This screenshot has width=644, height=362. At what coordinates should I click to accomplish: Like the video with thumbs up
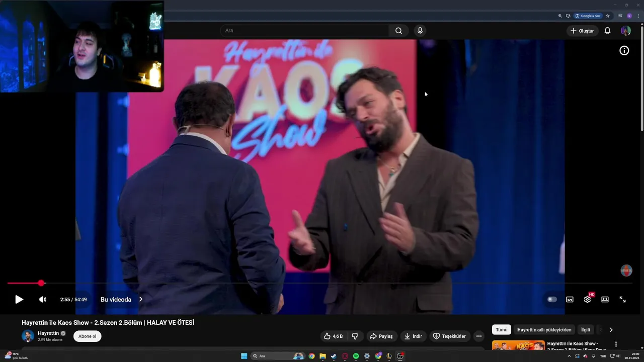333,336
